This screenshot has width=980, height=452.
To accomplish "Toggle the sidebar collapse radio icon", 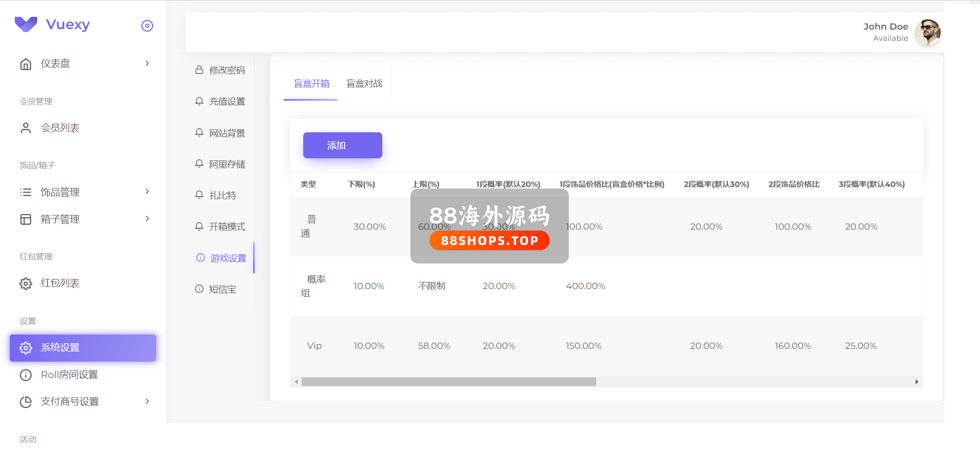I will [147, 26].
